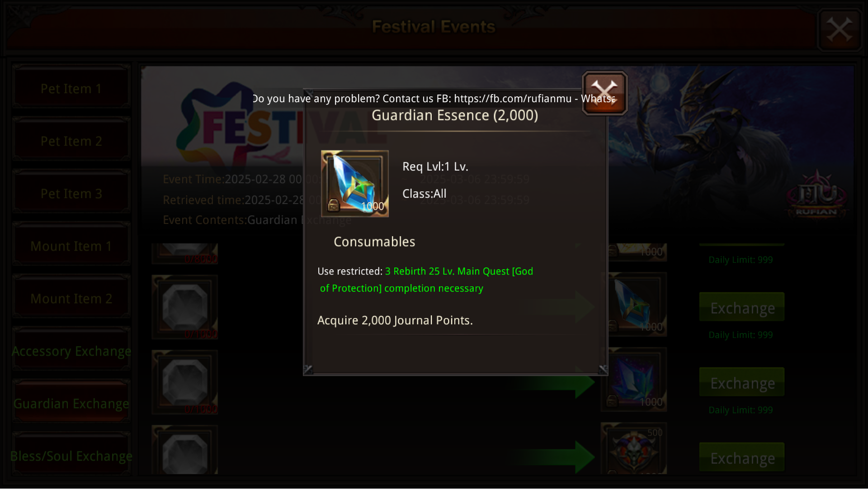Open the Bless/Soul Exchange tab
Screen dimensions: 868x489
point(71,456)
